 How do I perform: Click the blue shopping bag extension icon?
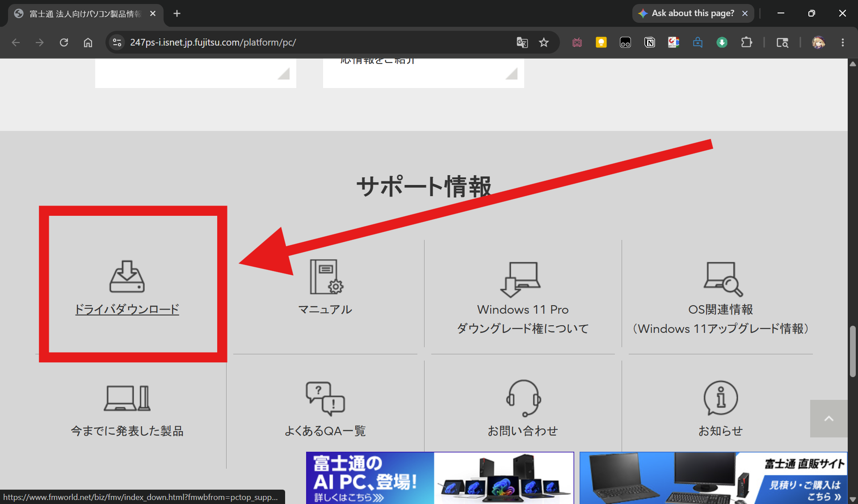[698, 42]
